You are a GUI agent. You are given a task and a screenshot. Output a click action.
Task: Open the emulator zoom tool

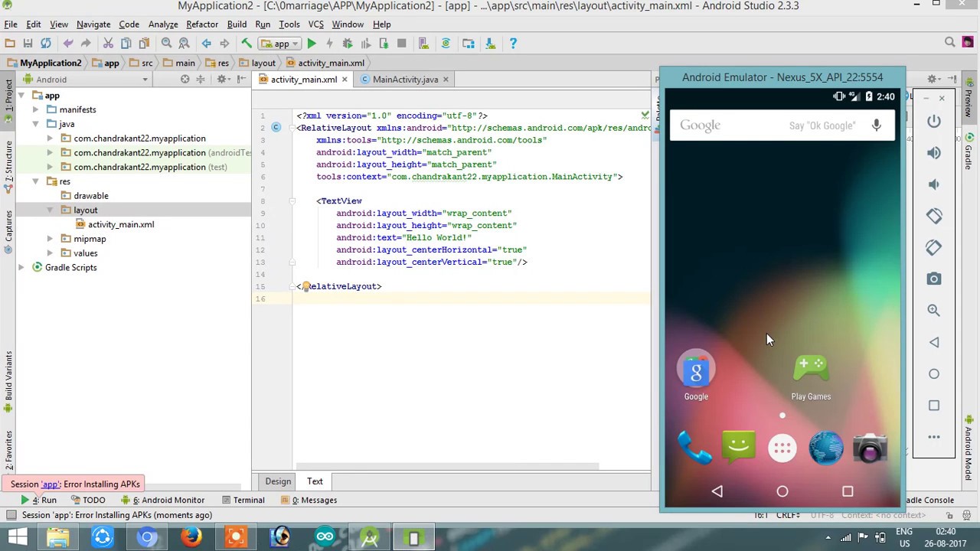tap(933, 311)
